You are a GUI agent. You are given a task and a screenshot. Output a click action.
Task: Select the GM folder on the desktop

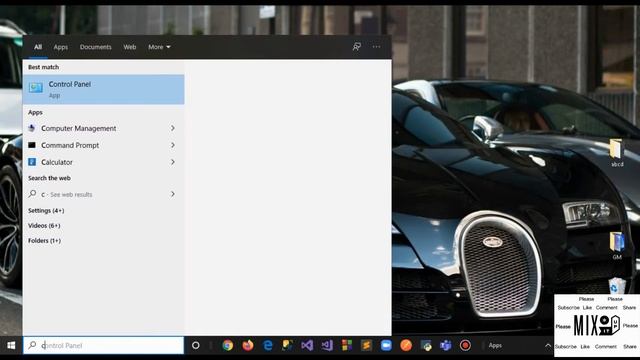(617, 246)
